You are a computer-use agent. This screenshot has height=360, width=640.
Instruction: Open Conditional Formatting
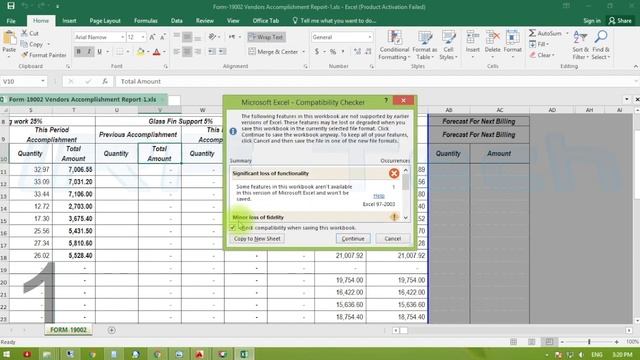(x=394, y=45)
